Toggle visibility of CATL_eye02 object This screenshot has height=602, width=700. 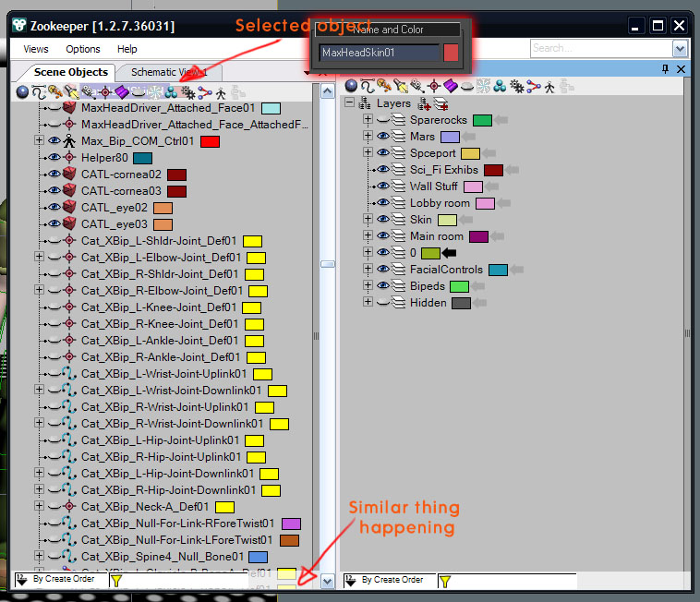54,208
